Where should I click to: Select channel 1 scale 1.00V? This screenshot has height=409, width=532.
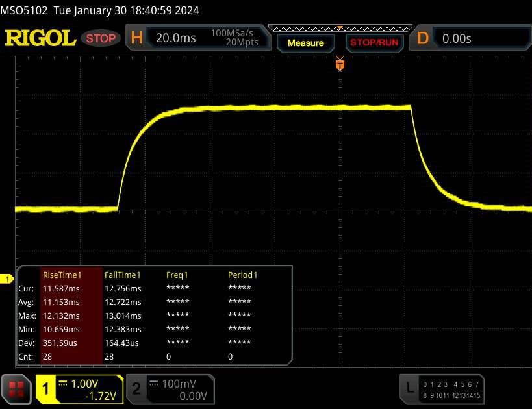point(84,384)
